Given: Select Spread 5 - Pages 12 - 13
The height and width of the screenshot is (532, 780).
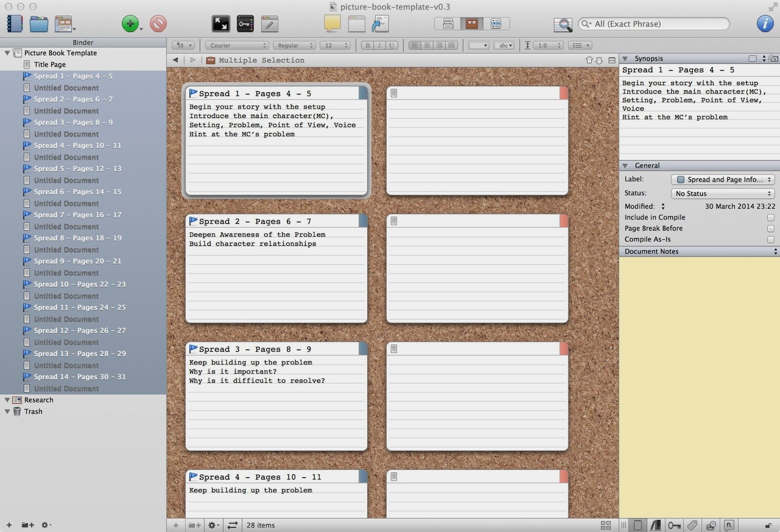Looking at the screenshot, I should 78,169.
